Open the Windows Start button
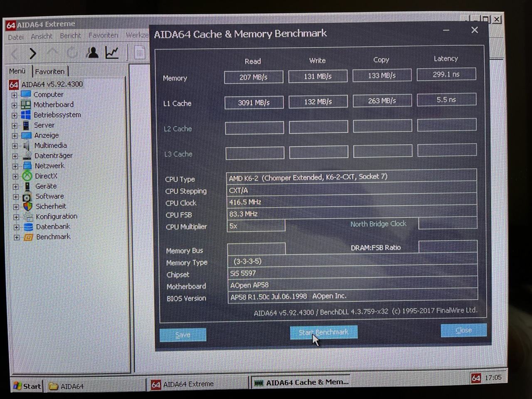This screenshot has height=399, width=532. [x=27, y=386]
